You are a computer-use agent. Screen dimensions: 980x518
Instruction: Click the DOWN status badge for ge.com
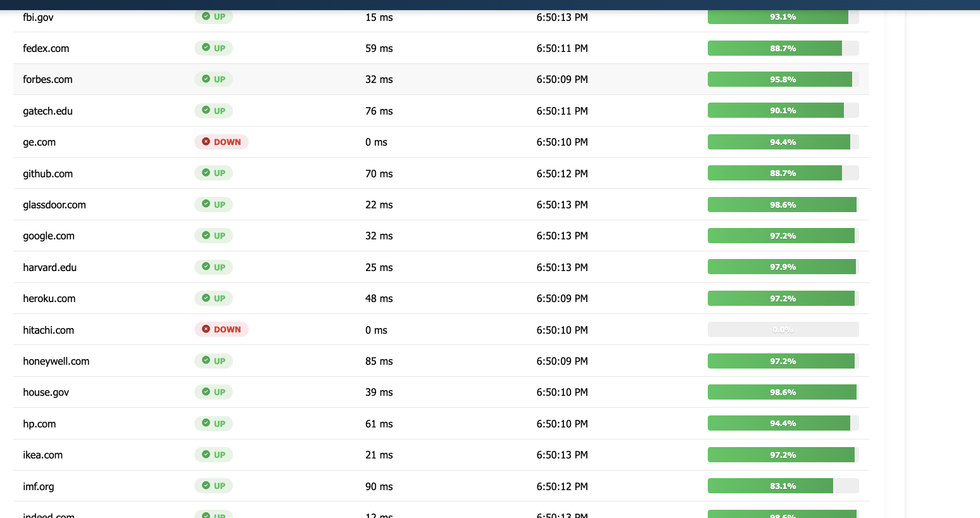[222, 142]
